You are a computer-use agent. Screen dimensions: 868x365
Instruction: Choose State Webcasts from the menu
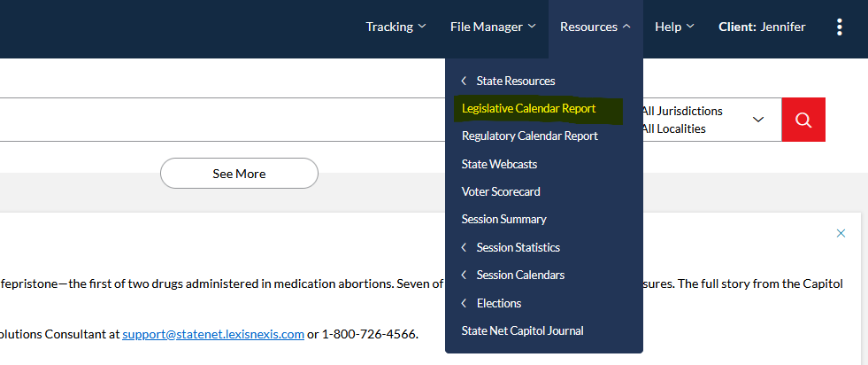499,164
